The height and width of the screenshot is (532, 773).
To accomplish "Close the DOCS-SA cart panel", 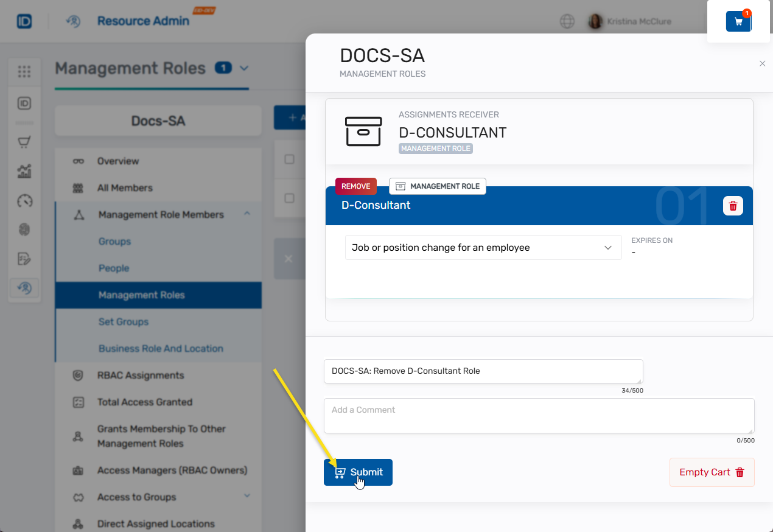I will coord(762,63).
